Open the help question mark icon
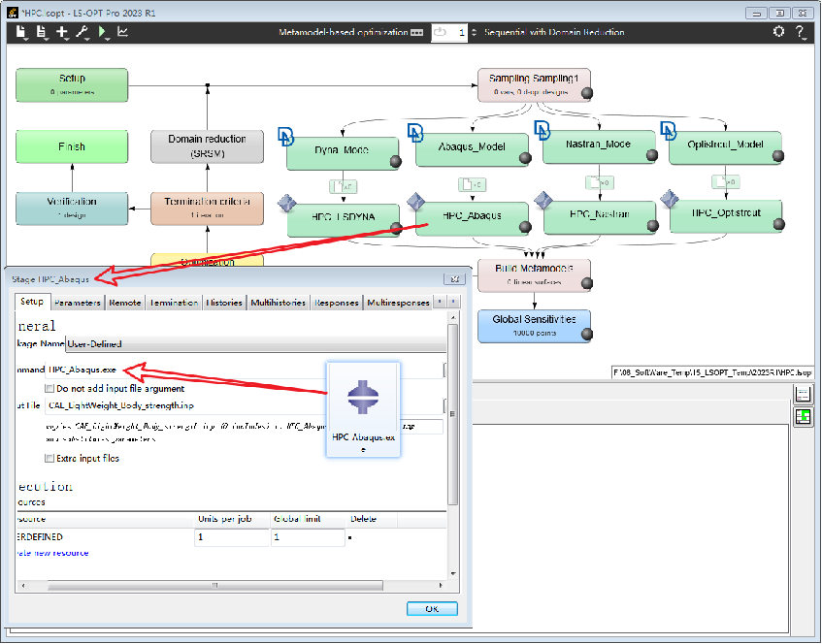The image size is (822, 644). (x=800, y=32)
